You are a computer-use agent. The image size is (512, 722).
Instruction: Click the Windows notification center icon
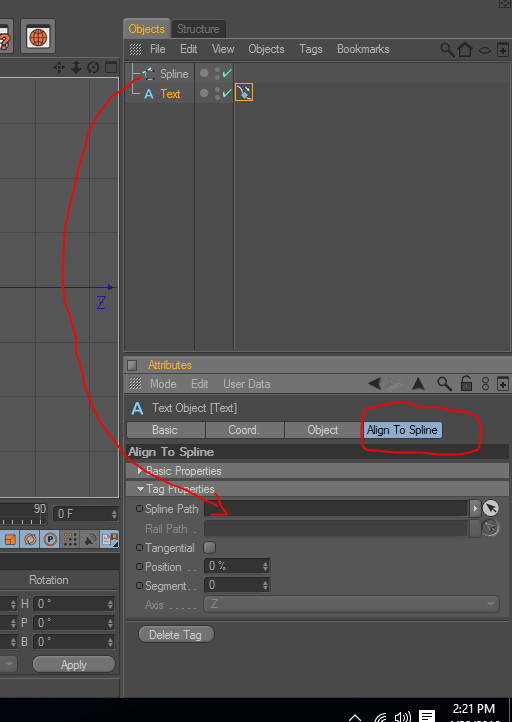tap(427, 716)
